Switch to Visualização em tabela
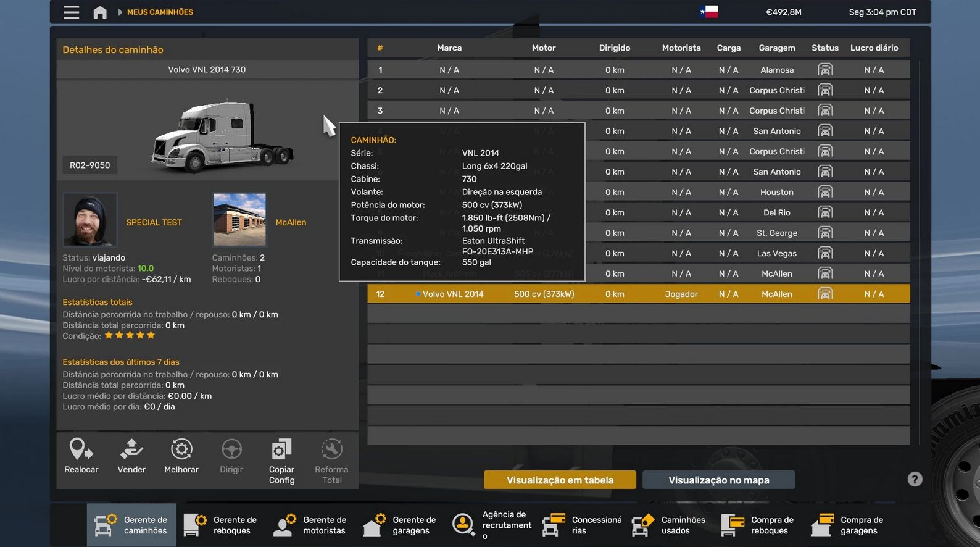Image resolution: width=980 pixels, height=547 pixels. pos(560,480)
